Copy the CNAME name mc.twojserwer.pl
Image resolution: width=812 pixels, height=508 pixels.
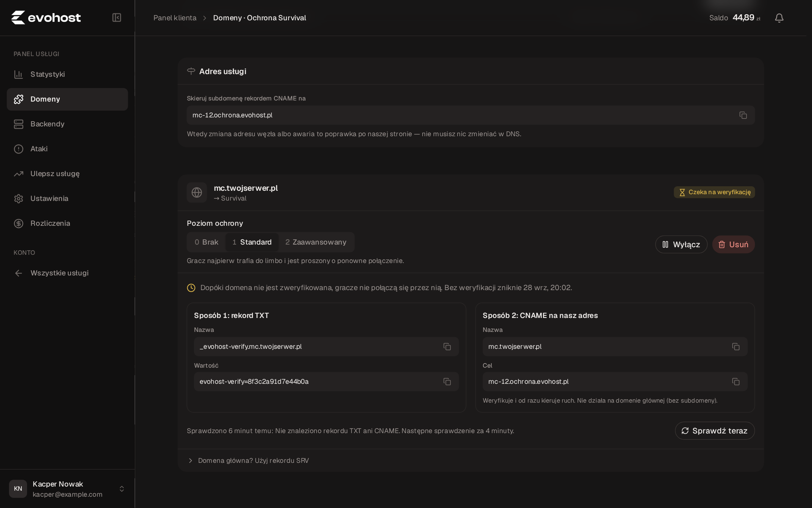736,347
